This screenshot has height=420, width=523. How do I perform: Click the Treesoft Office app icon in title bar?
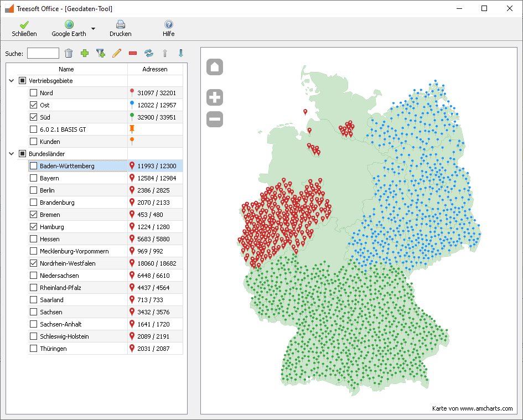(x=9, y=8)
